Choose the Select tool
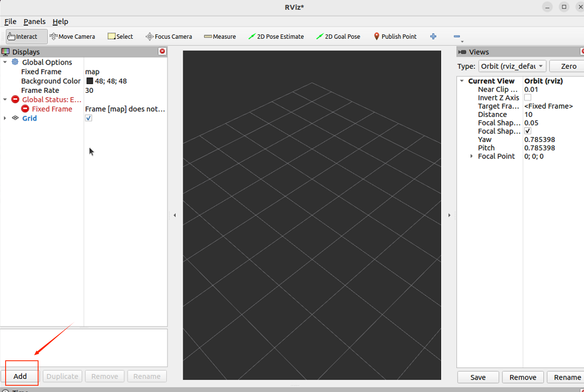Screen dimensions: 584x392 (120, 37)
